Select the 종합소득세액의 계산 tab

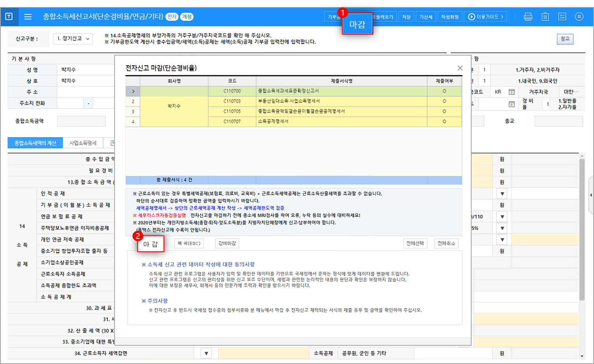(x=35, y=143)
